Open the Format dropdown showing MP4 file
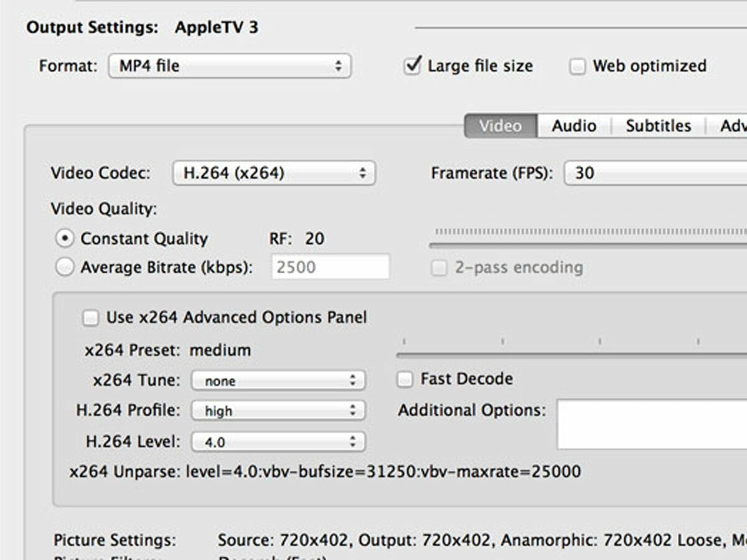Viewport: 747px width, 560px height. (x=230, y=66)
